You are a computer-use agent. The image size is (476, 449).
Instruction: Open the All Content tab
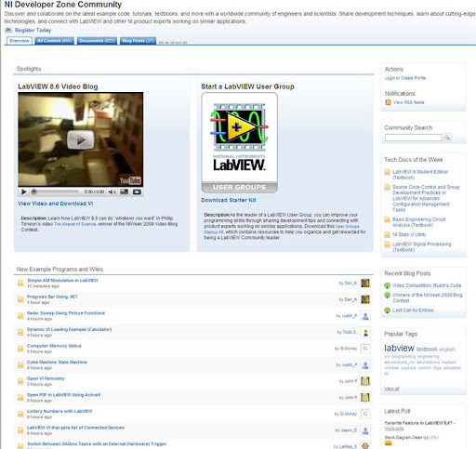pyautogui.click(x=55, y=41)
